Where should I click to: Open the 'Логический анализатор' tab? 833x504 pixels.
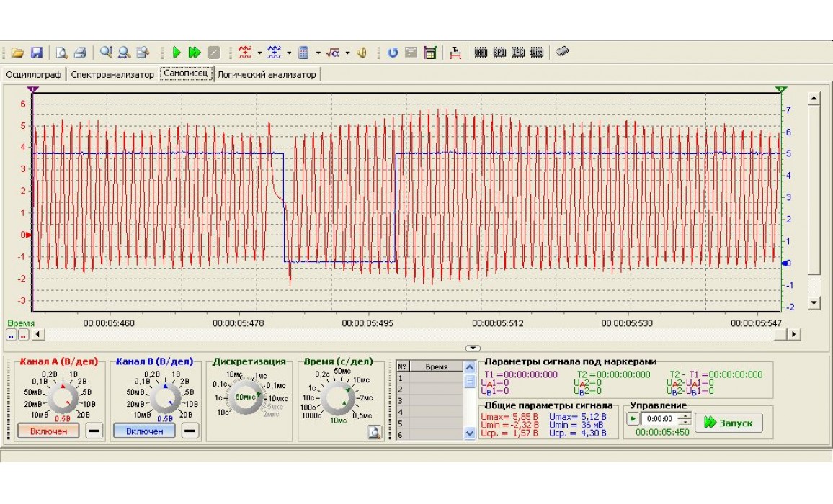267,74
